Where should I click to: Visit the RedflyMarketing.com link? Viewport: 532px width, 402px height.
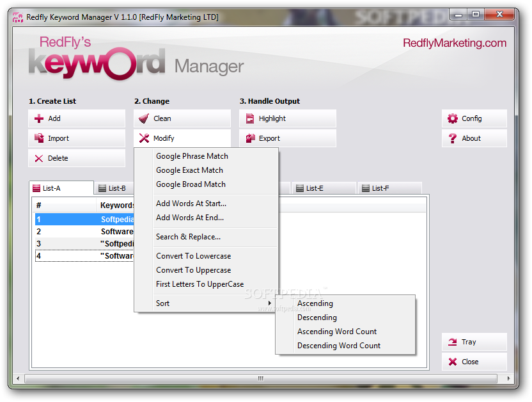455,43
